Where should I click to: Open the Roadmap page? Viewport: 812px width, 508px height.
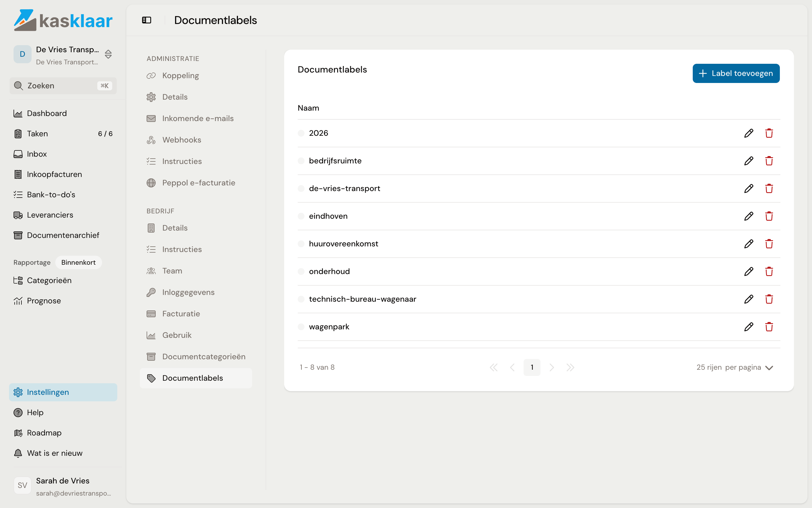click(x=63, y=433)
